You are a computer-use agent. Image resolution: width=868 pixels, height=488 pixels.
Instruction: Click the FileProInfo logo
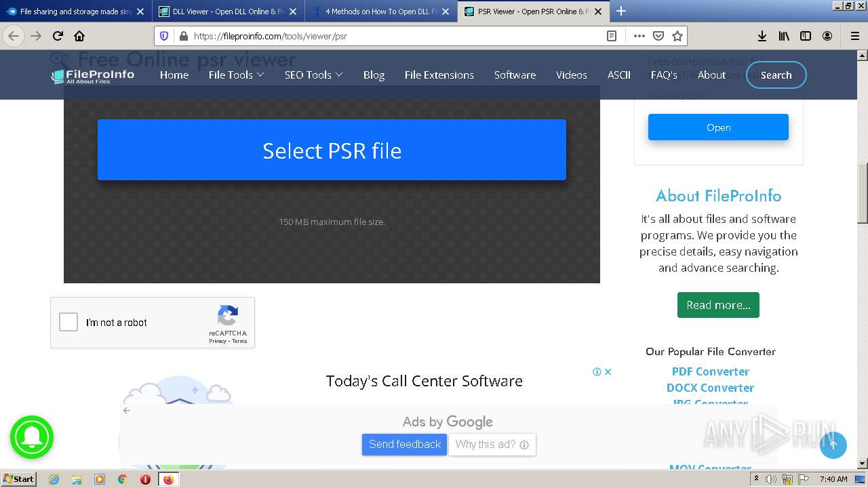pos(93,76)
